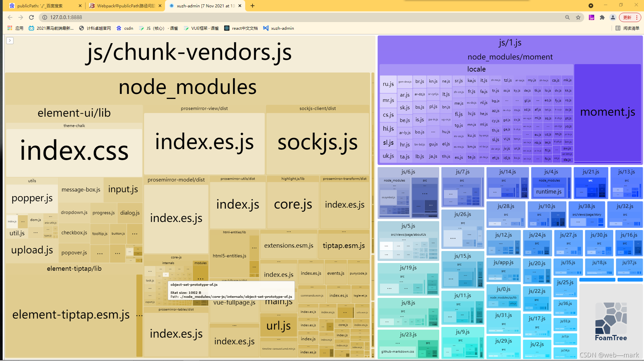Go back using the browser back arrow
Image resolution: width=644 pixels, height=361 pixels.
[10, 17]
